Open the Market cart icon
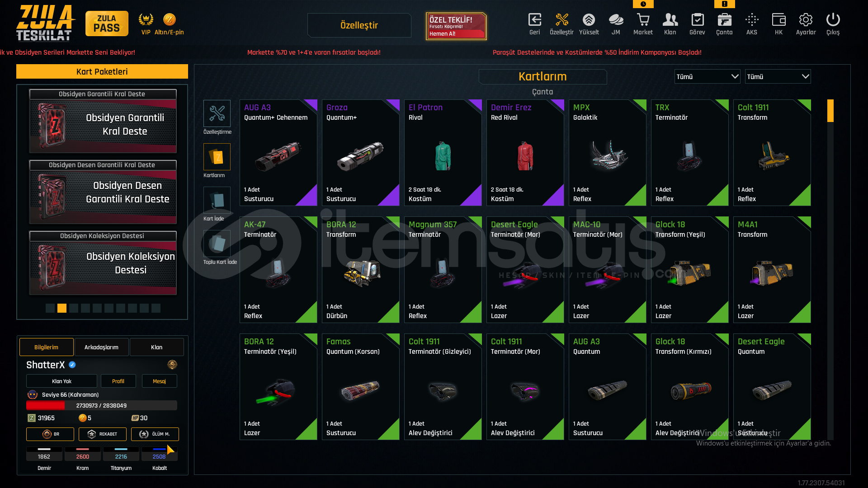Image resolution: width=868 pixels, height=488 pixels. click(x=643, y=20)
